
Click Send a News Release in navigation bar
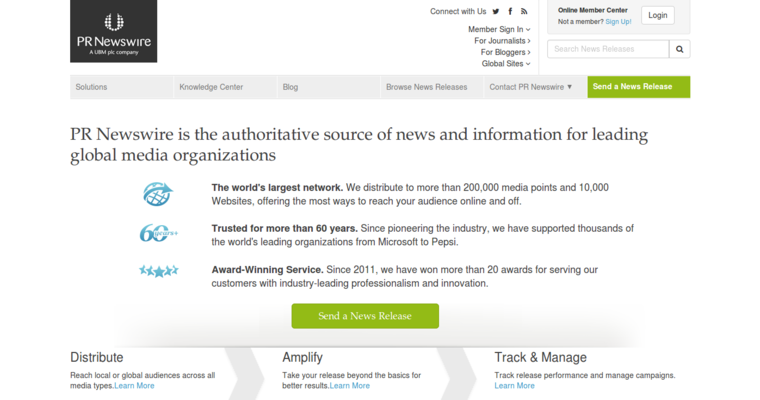[639, 87]
